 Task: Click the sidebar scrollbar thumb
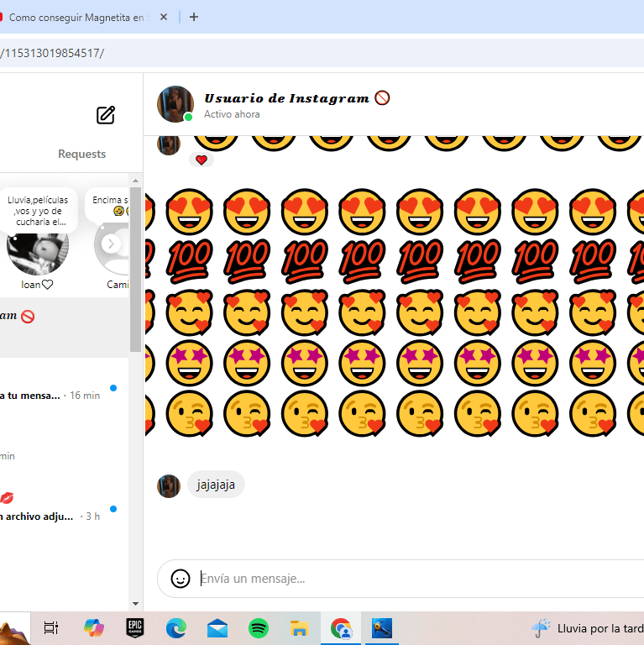[x=135, y=270]
